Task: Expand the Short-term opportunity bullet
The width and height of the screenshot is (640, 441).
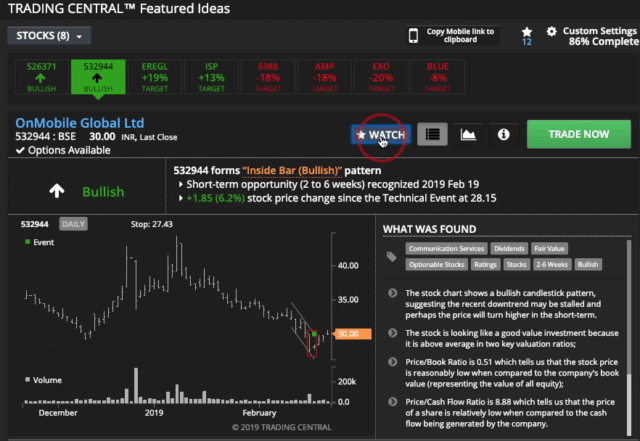Action: (180, 185)
